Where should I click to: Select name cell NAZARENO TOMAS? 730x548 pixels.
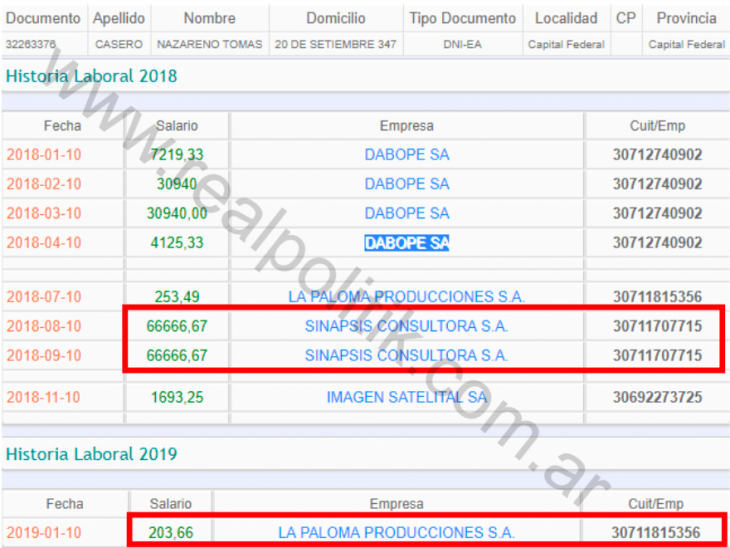210,45
